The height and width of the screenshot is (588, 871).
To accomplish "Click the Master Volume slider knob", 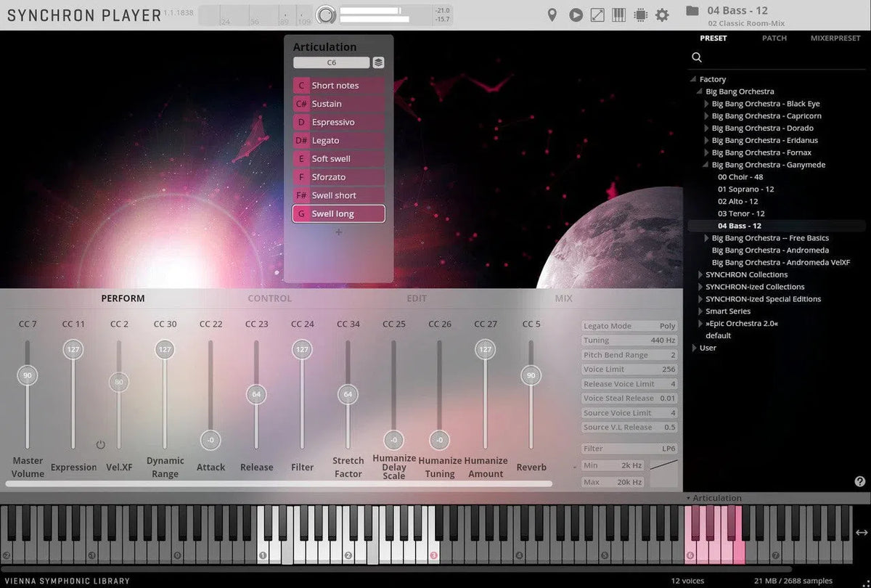I will (x=27, y=375).
